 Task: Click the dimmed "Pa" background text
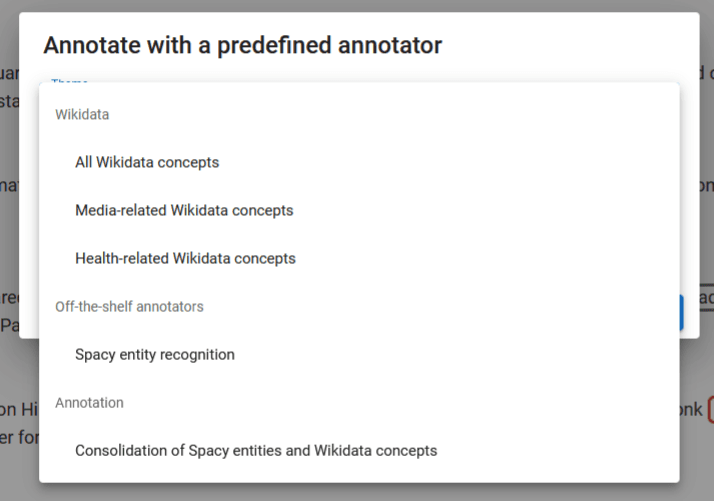pyautogui.click(x=9, y=325)
